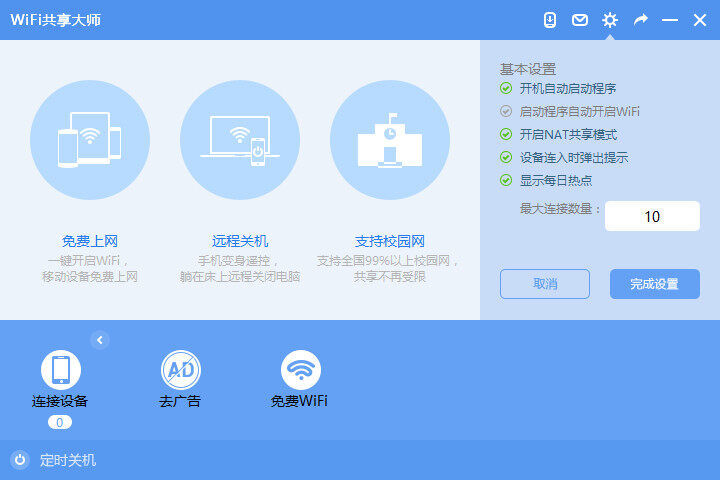Screen dimensions: 720x480
Task: Toggle 设备连入时弹出提示 checkbox
Action: tap(506, 157)
